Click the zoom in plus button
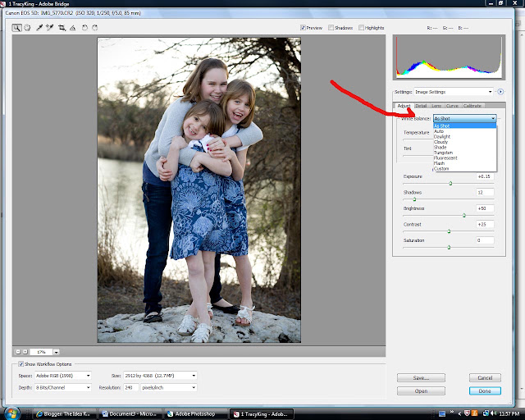The image size is (525, 420). tap(25, 352)
